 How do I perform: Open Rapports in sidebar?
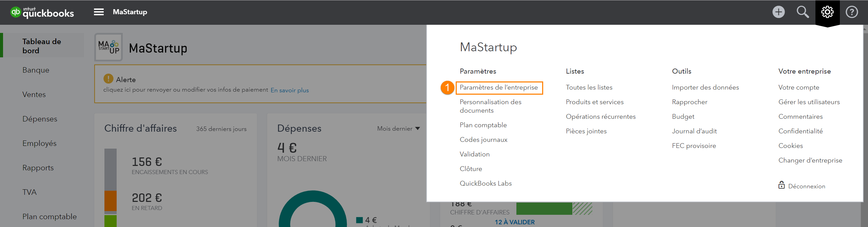click(38, 168)
